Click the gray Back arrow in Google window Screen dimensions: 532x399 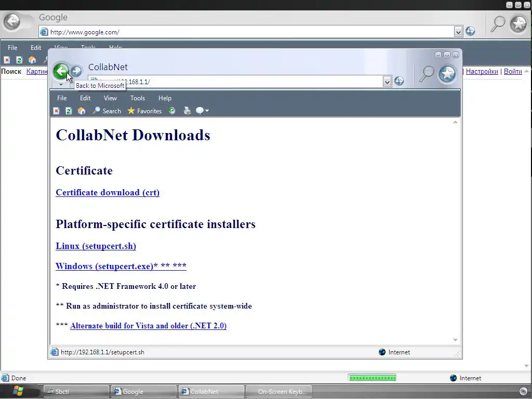[x=12, y=22]
